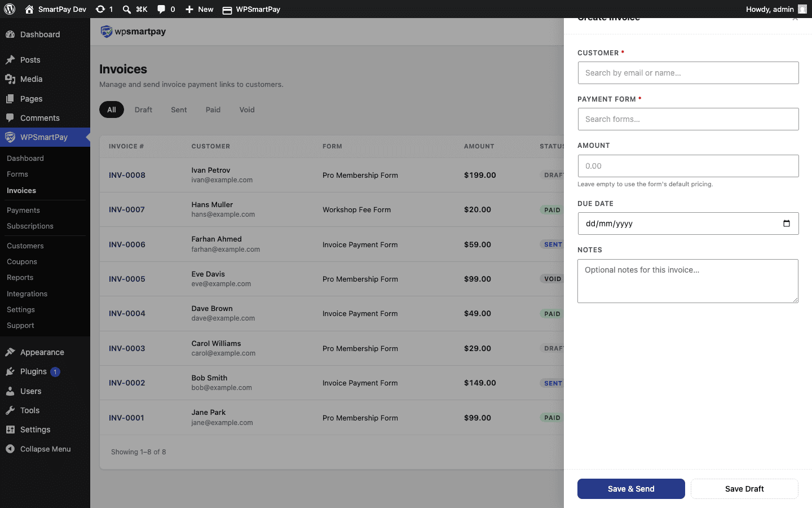Click the admin avatar in top bar
The width and height of the screenshot is (812, 508).
[802, 9]
